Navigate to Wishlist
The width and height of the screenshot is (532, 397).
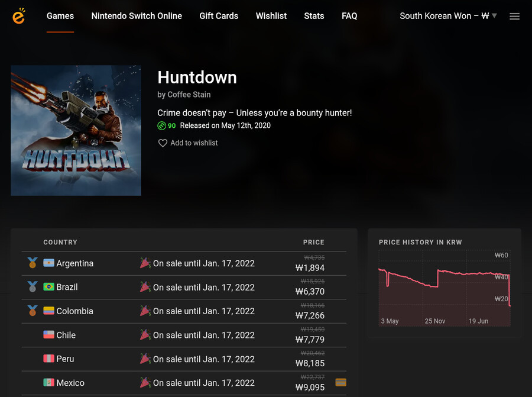point(271,16)
